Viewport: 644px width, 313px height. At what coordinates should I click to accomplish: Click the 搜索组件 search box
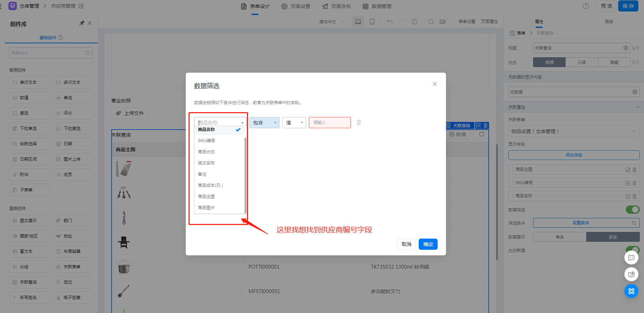(x=51, y=53)
